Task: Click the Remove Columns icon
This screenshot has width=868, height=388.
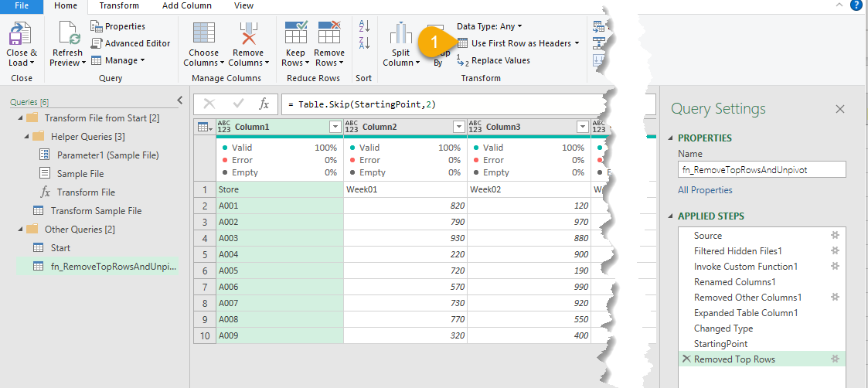Action: 247,35
